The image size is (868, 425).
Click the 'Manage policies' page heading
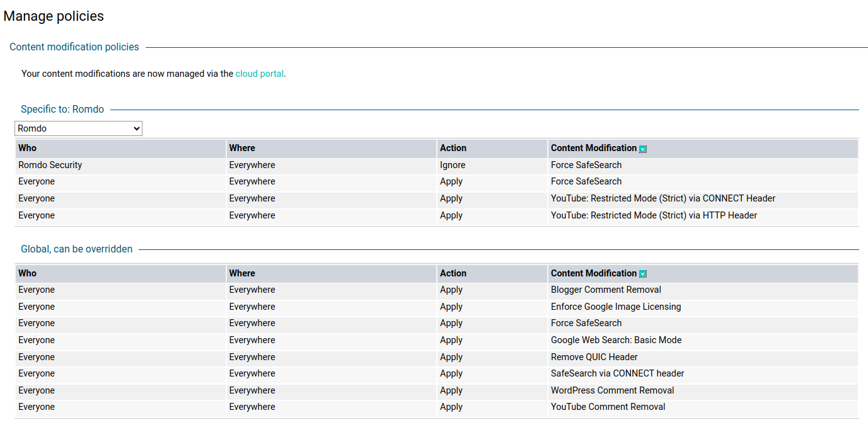(54, 16)
